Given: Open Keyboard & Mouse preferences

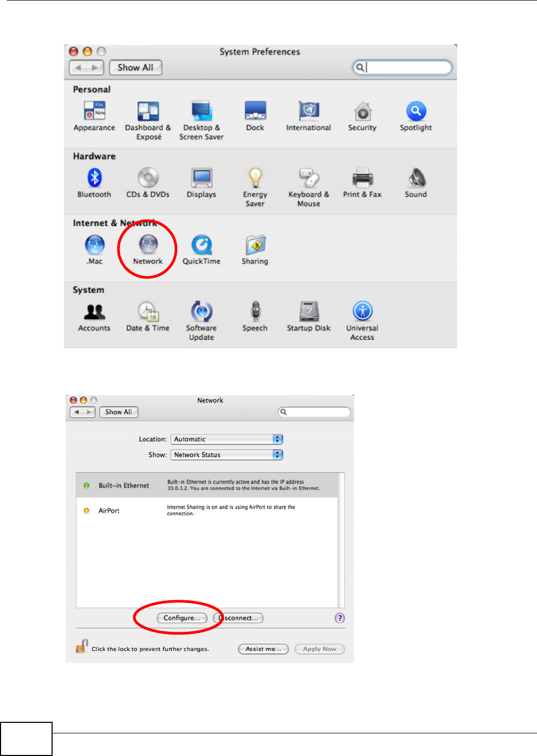Looking at the screenshot, I should point(309,187).
